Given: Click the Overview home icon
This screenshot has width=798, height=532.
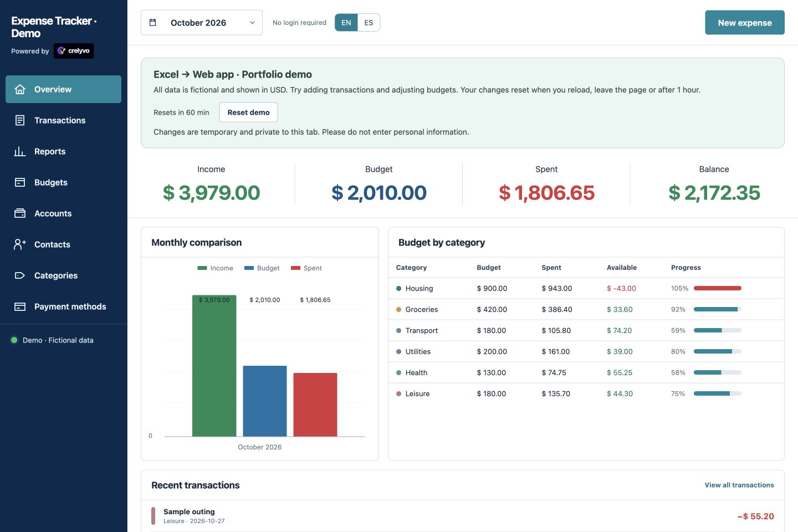Looking at the screenshot, I should [20, 89].
